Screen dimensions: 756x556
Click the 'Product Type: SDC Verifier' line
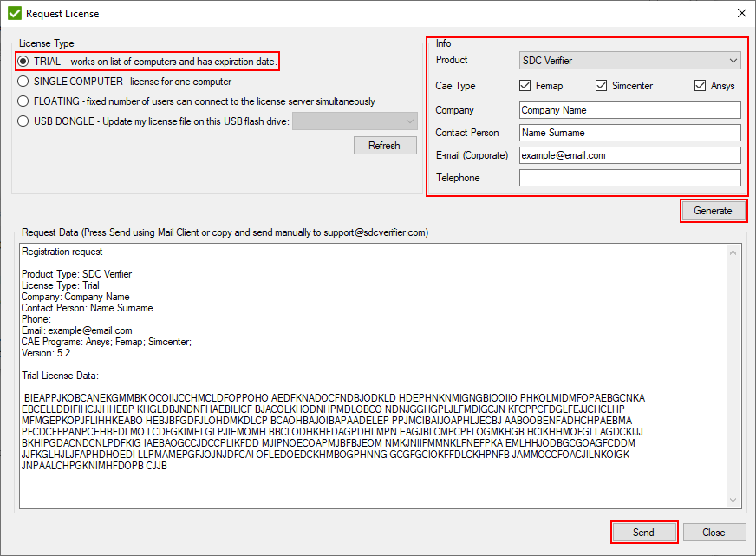[76, 274]
